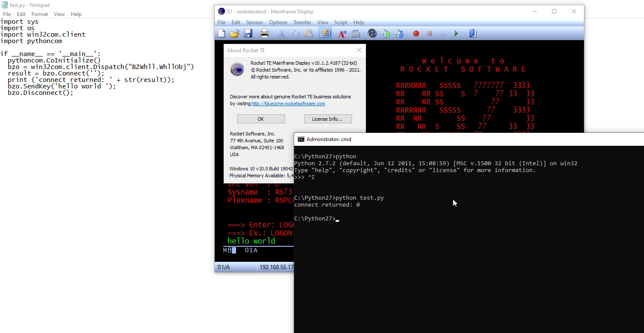Open Notepad File menu

tap(7, 14)
